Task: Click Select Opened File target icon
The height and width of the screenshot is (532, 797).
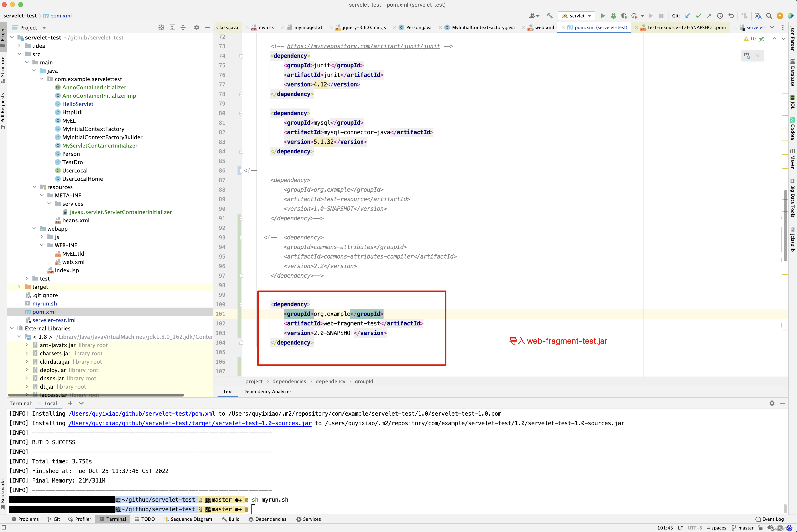Action: pos(161,27)
